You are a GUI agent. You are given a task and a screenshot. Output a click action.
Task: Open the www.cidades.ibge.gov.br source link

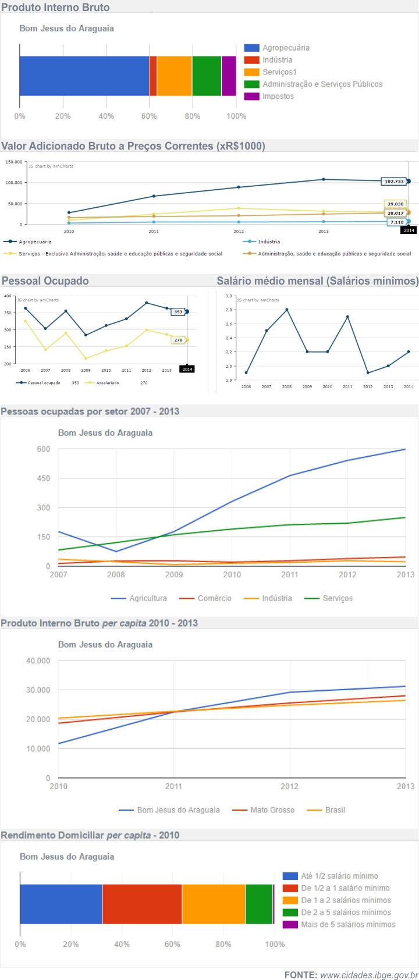point(369,975)
